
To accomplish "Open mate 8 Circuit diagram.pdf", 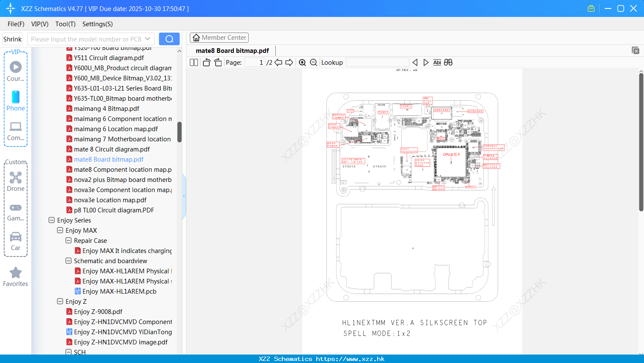I will click(112, 149).
